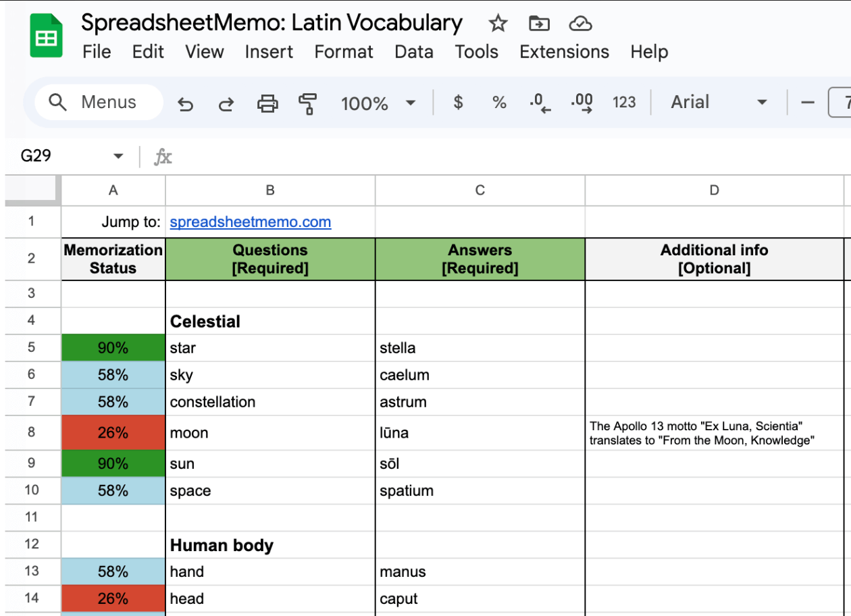Apply percent format

tap(498, 103)
